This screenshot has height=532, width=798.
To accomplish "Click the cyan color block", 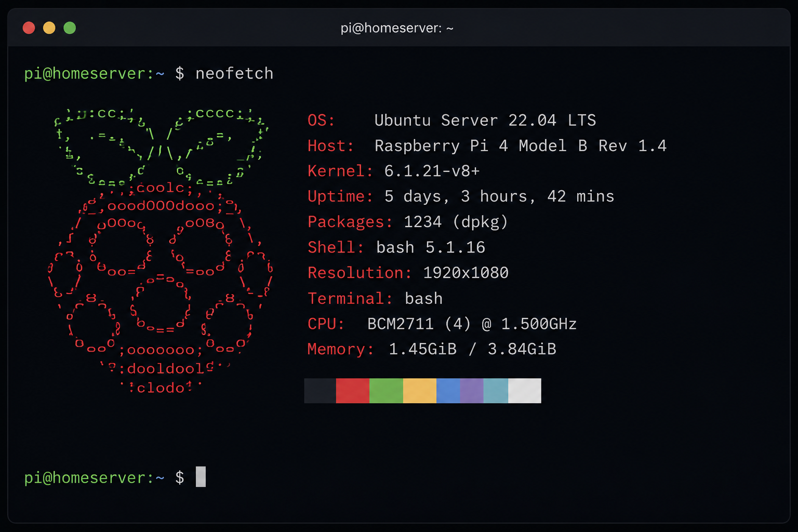I will [x=496, y=391].
